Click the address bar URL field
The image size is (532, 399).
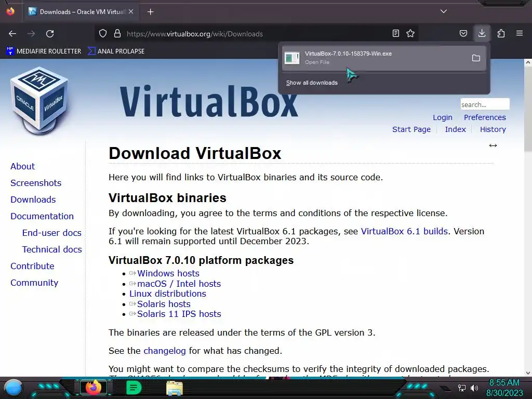click(258, 34)
